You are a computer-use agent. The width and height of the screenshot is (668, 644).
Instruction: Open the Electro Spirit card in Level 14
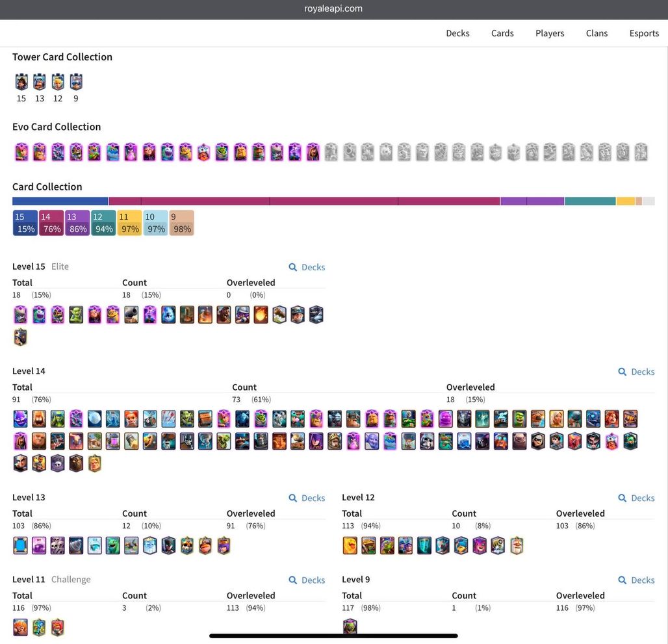click(20, 419)
